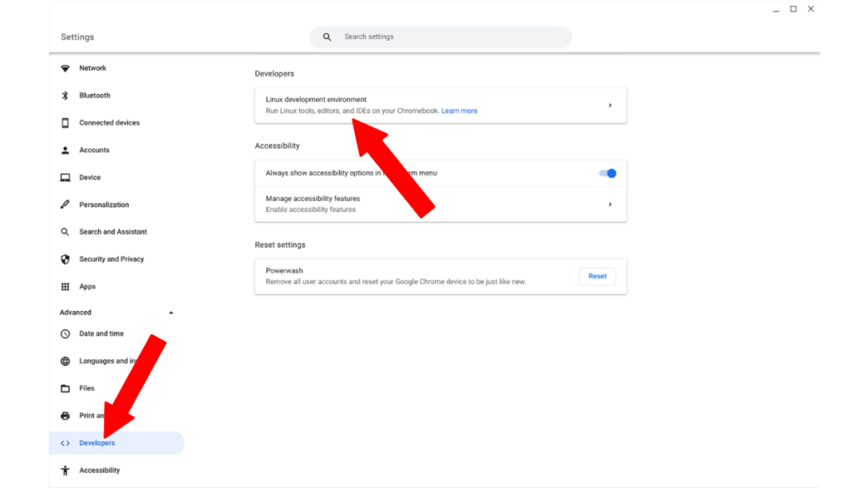Open Manage accessibility features via chevron
Screen dimensions: 868x488
609,203
